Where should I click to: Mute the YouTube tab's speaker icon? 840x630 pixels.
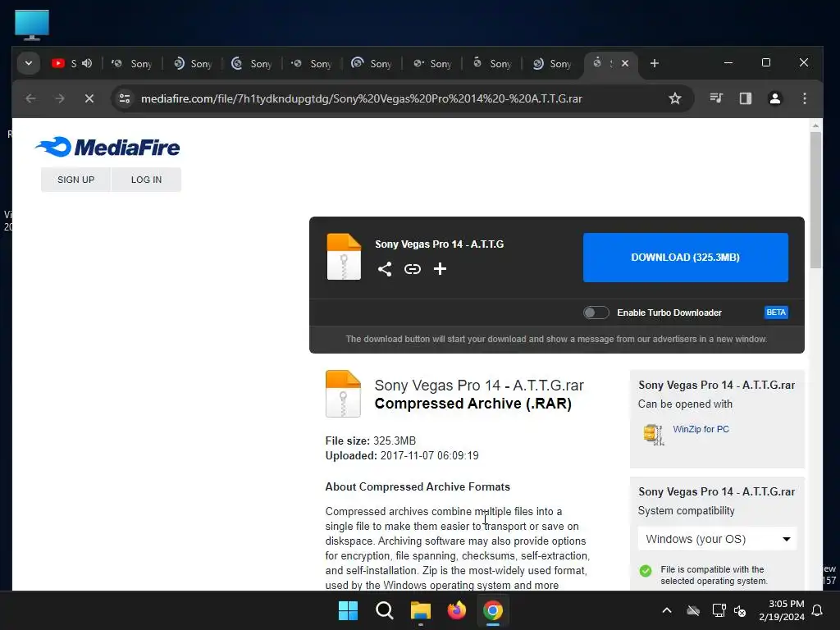[x=87, y=63]
